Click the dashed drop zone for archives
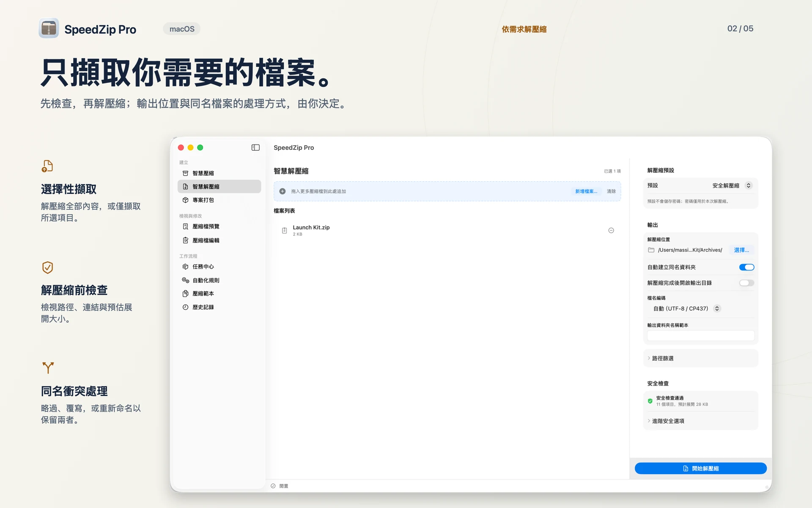The width and height of the screenshot is (812, 508). coord(447,191)
